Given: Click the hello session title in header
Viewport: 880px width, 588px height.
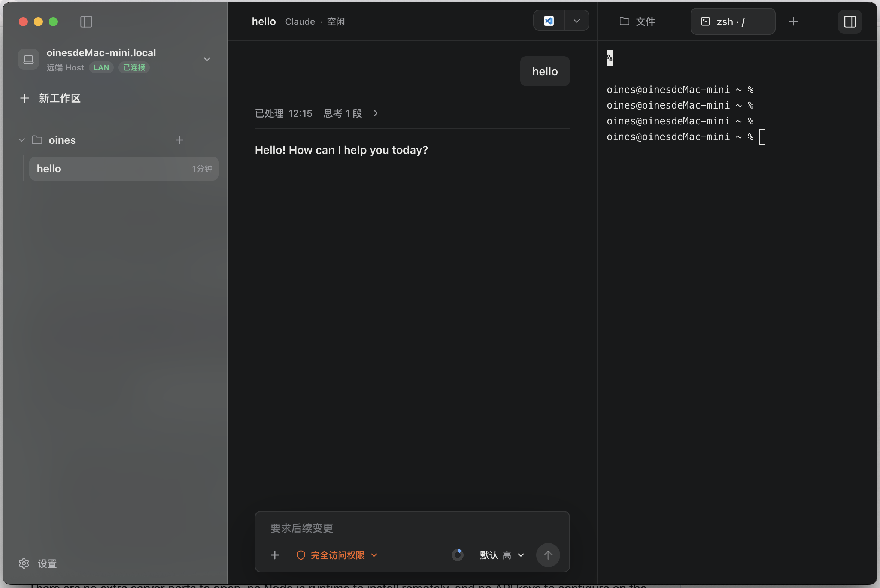Looking at the screenshot, I should tap(264, 22).
